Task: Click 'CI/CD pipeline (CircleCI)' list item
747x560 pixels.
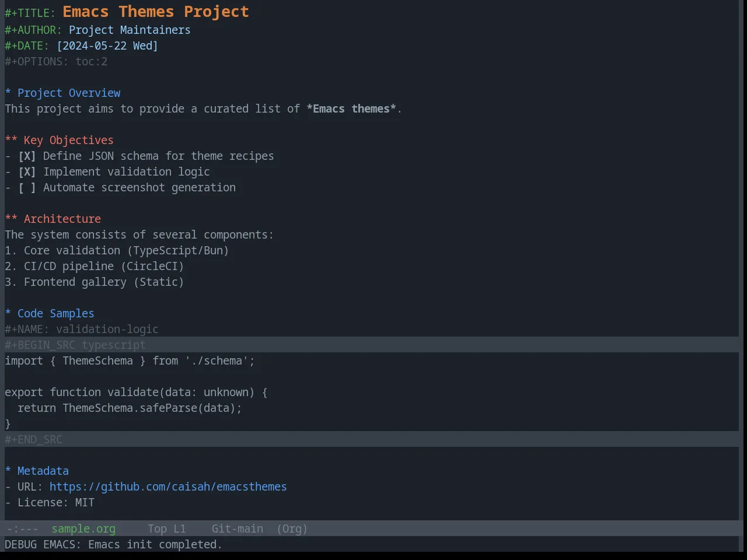Action: pyautogui.click(x=104, y=266)
